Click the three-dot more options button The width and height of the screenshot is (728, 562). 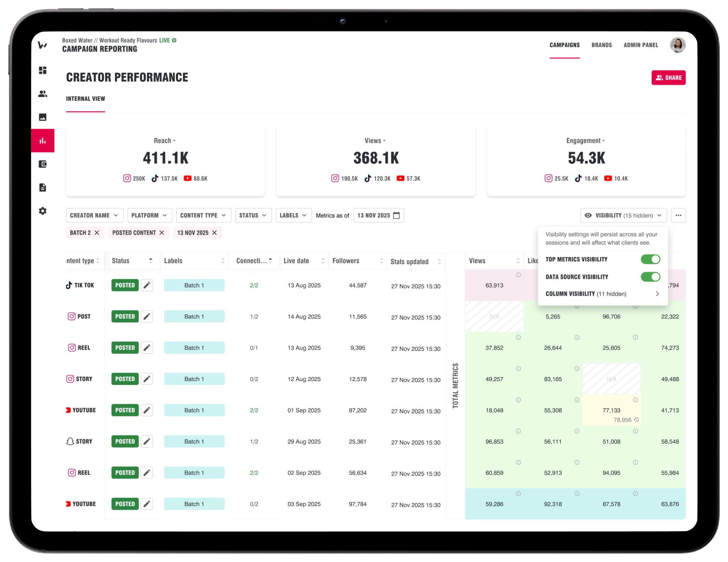pyautogui.click(x=678, y=215)
